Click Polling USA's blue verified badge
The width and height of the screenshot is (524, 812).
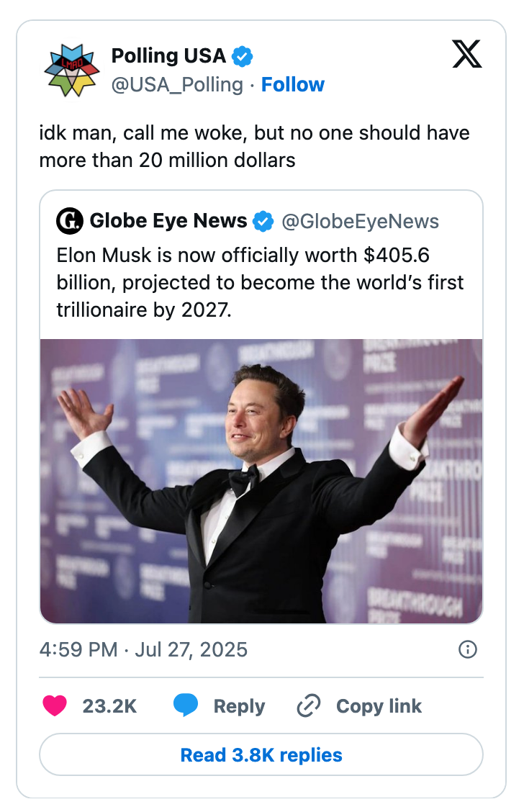[243, 56]
